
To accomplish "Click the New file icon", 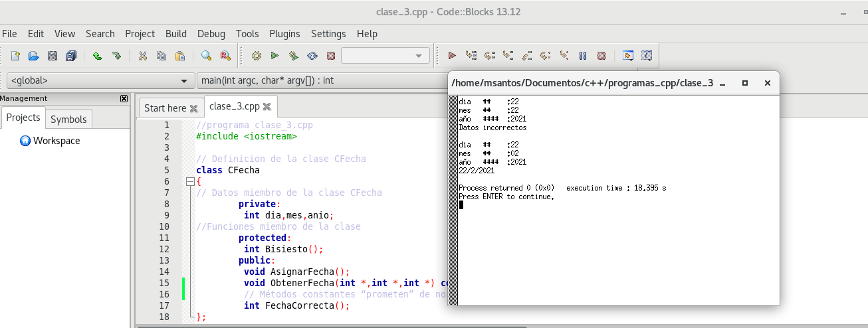I will click(x=15, y=56).
